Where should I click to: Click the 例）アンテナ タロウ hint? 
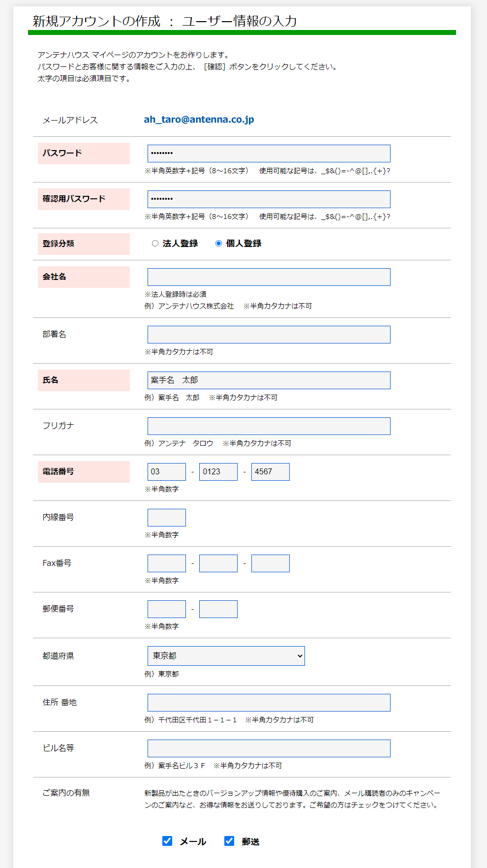click(x=179, y=443)
